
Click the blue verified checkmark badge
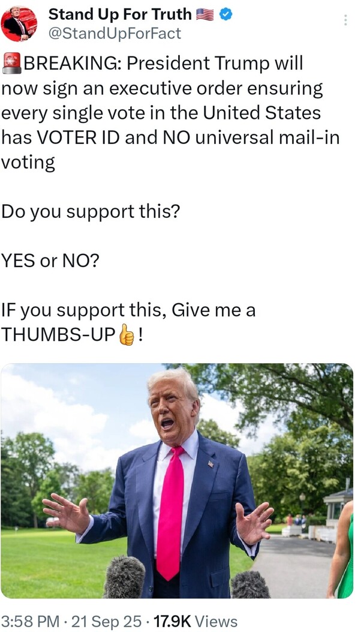[x=226, y=14]
